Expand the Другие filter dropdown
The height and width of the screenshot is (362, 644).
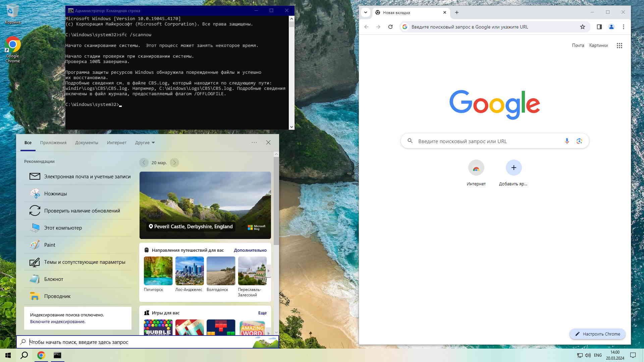click(145, 142)
